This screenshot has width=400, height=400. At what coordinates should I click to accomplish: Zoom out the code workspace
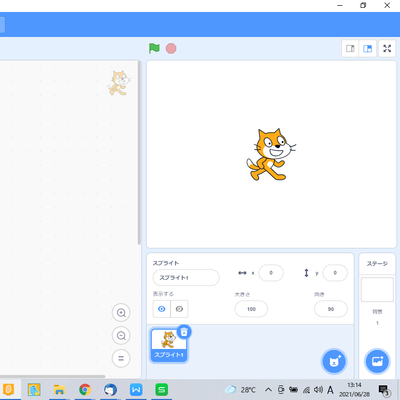[121, 335]
